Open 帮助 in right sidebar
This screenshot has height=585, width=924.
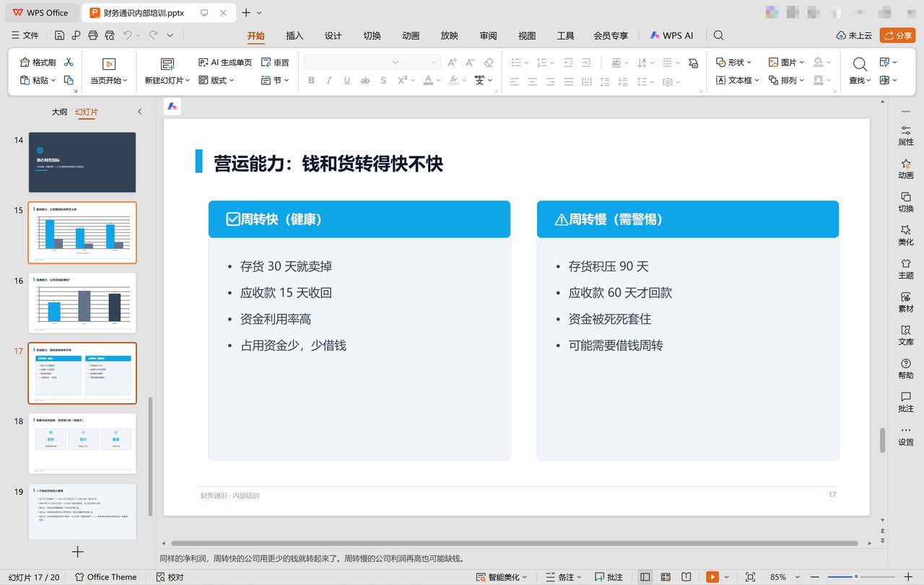click(906, 369)
